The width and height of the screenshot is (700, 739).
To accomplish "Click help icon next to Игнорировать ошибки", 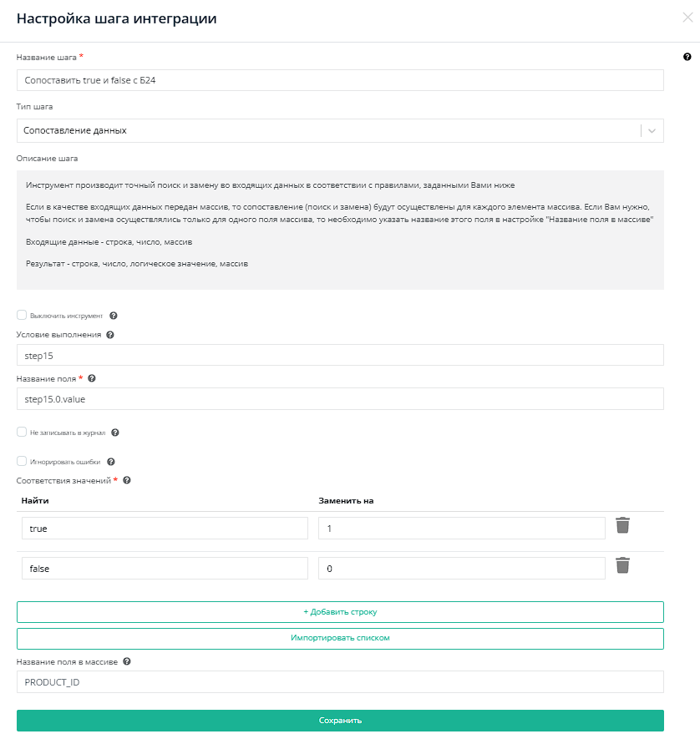I will click(x=110, y=462).
